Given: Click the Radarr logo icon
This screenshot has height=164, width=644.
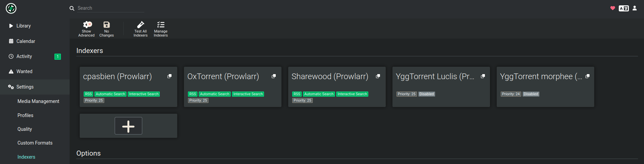Looking at the screenshot, I should click(x=11, y=8).
